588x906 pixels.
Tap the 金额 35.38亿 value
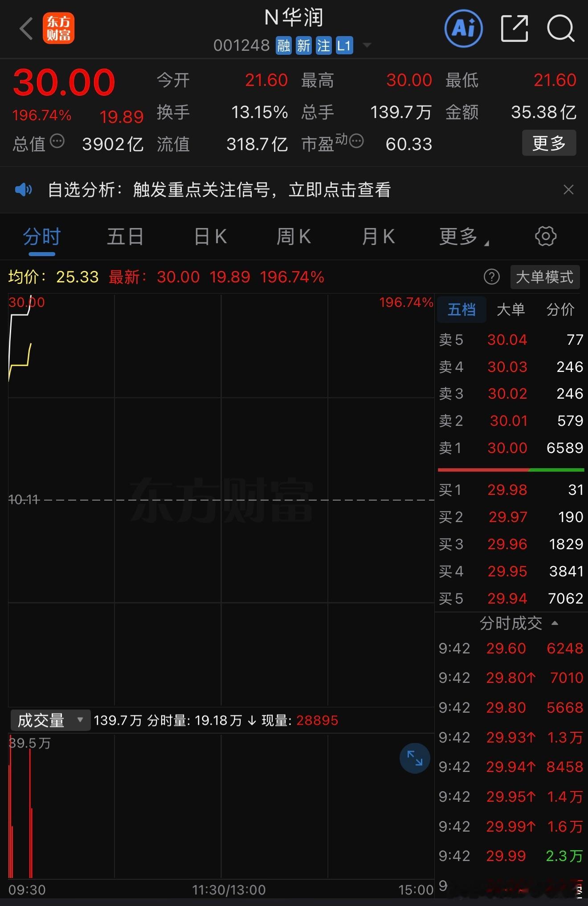pyautogui.click(x=544, y=112)
